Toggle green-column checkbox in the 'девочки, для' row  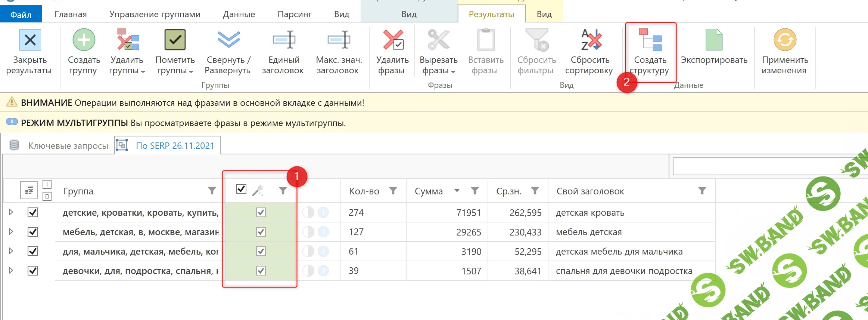click(261, 271)
